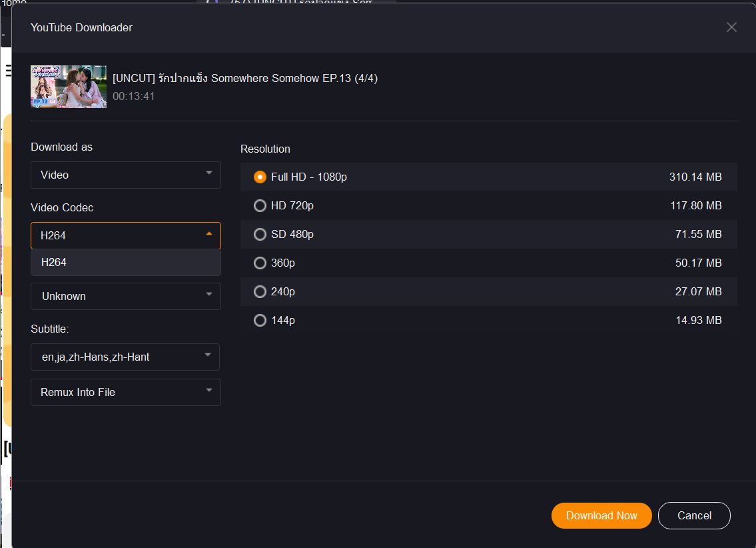Select 240p resolution radio button
This screenshot has height=548, width=756.
pyautogui.click(x=260, y=292)
